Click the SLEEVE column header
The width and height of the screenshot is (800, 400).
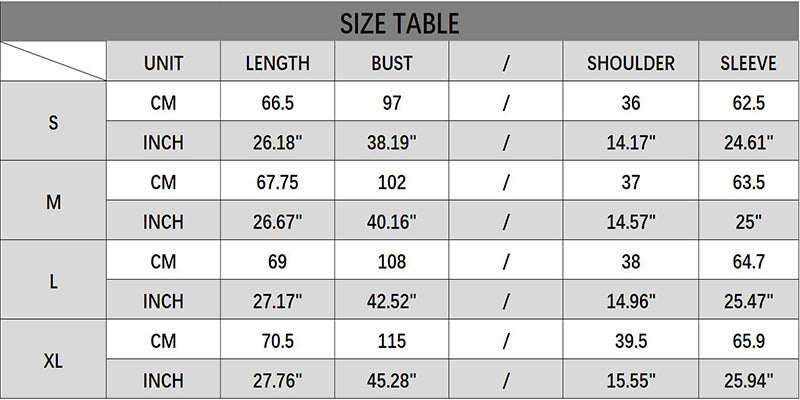point(748,63)
